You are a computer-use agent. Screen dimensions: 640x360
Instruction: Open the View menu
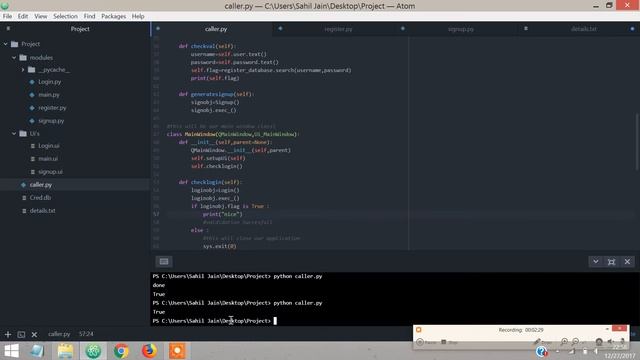coord(40,16)
